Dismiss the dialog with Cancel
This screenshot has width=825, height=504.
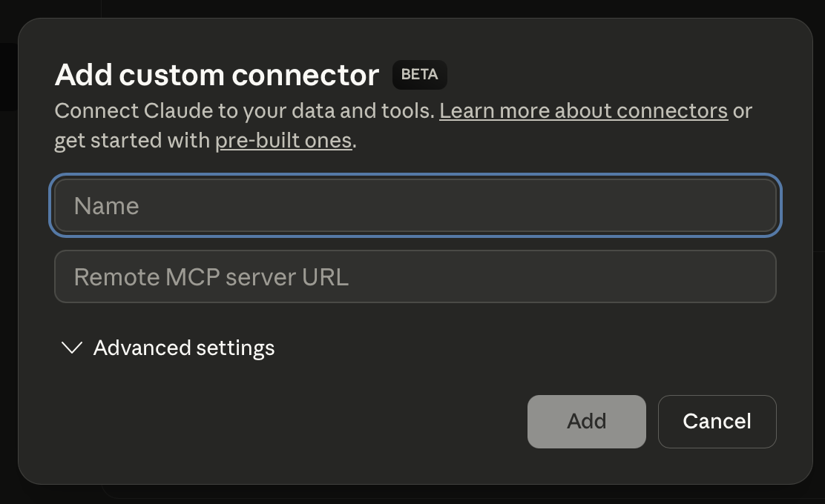pos(717,421)
